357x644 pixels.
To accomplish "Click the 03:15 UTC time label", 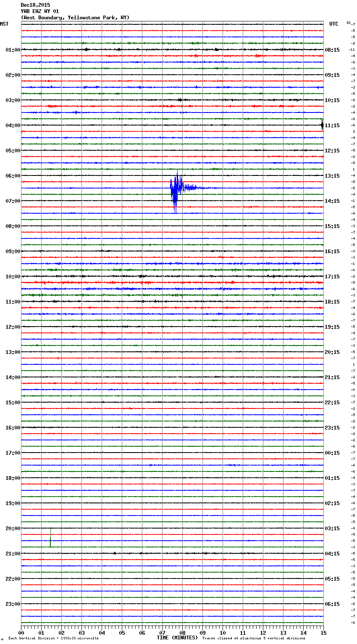I will (332, 529).
